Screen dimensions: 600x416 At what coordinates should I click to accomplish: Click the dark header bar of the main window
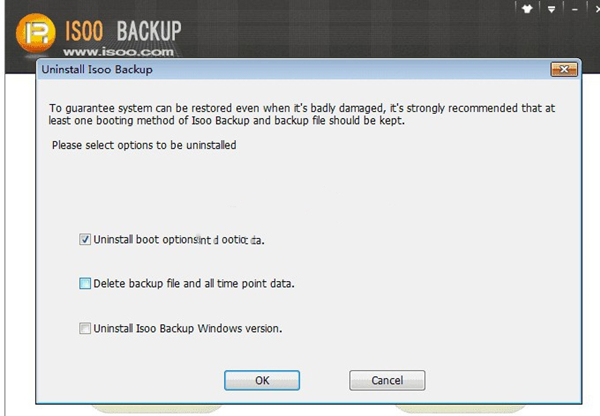click(350, 30)
